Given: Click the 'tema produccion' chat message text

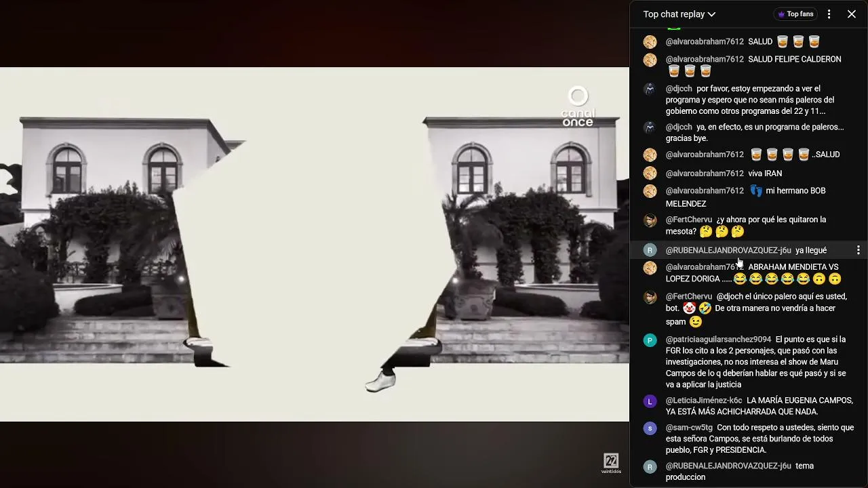Looking at the screenshot, I should pos(740,471).
